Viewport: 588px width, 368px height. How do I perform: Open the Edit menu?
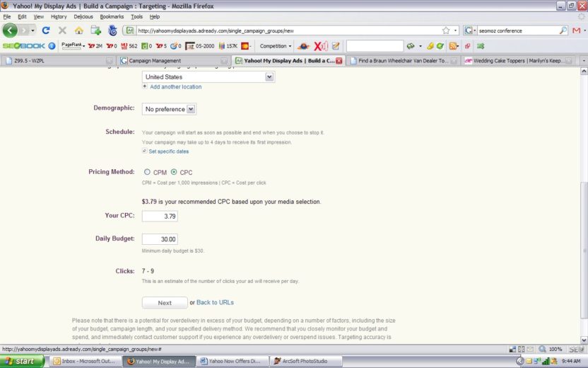22,16
